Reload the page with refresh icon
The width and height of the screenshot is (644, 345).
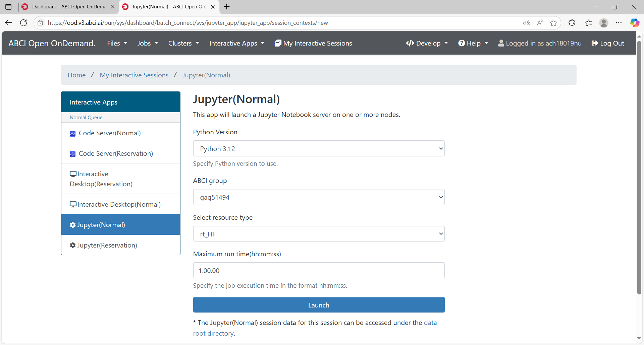[x=23, y=23]
